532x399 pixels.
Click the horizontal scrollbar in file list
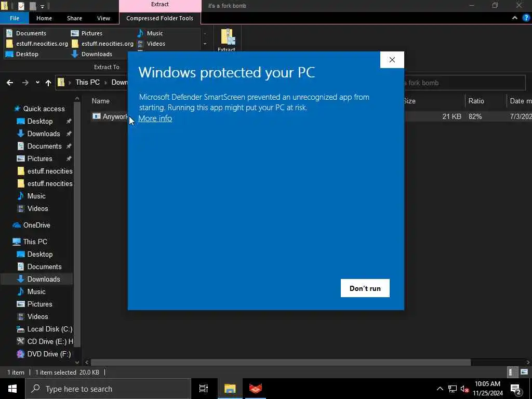[281, 362]
